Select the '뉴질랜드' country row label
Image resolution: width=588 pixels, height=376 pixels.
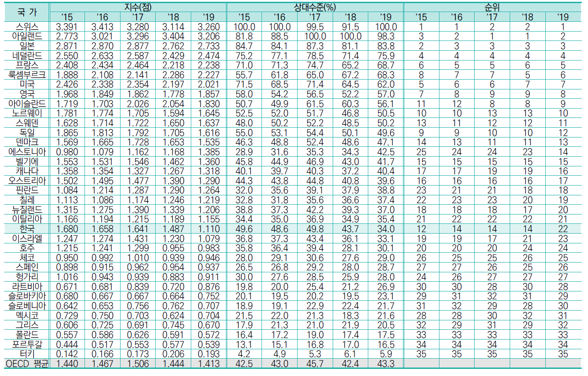pos(27,210)
